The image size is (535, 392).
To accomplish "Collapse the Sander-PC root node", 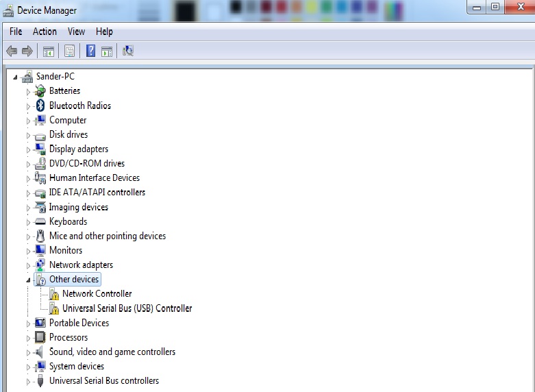I will pyautogui.click(x=15, y=77).
